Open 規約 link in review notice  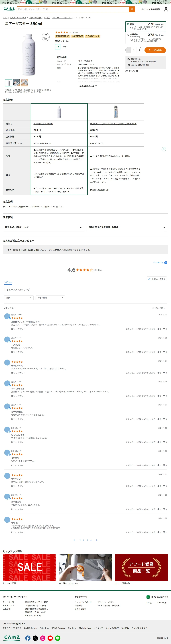30,250
